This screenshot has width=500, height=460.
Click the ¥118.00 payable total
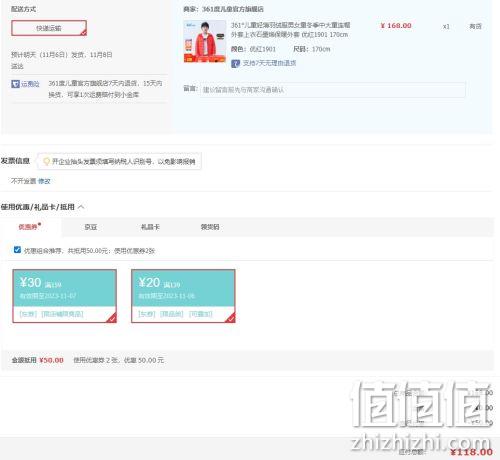pyautogui.click(x=471, y=452)
